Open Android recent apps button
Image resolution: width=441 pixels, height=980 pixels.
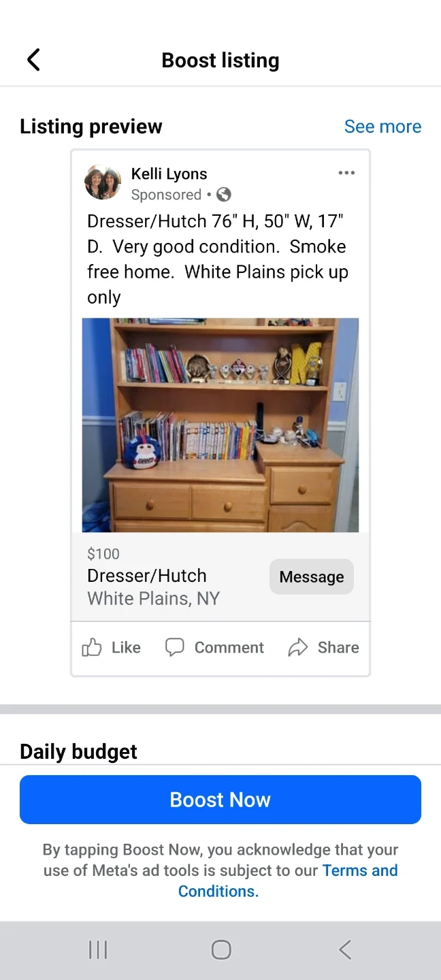point(98,950)
